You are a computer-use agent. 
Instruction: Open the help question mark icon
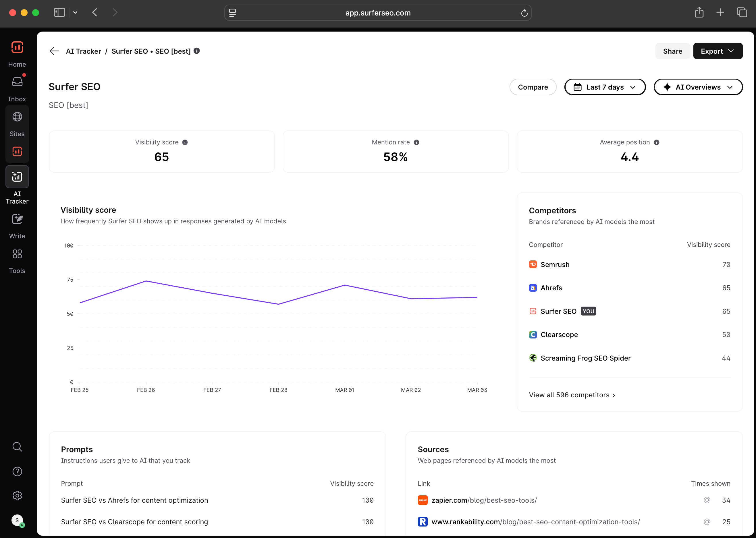coord(17,471)
